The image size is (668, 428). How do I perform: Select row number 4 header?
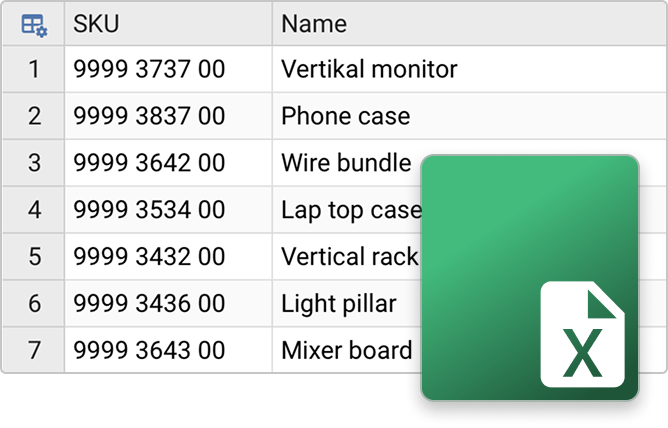click(33, 210)
